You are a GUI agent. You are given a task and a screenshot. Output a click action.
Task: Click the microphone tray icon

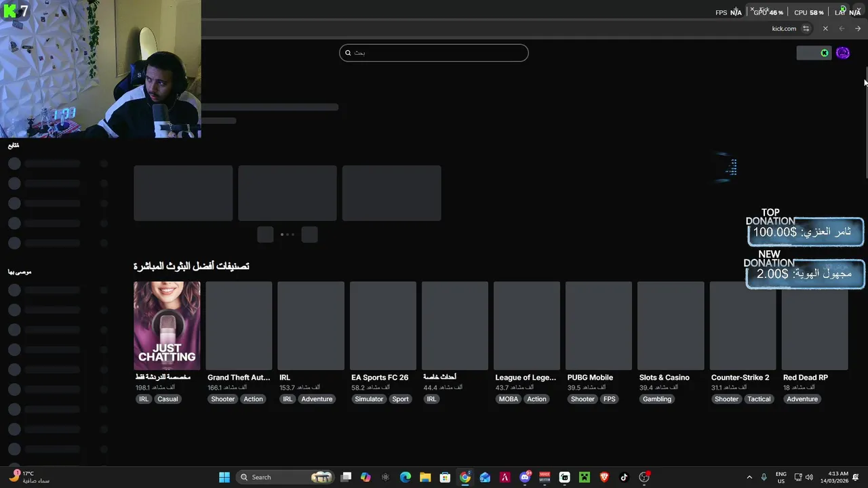coord(764,477)
